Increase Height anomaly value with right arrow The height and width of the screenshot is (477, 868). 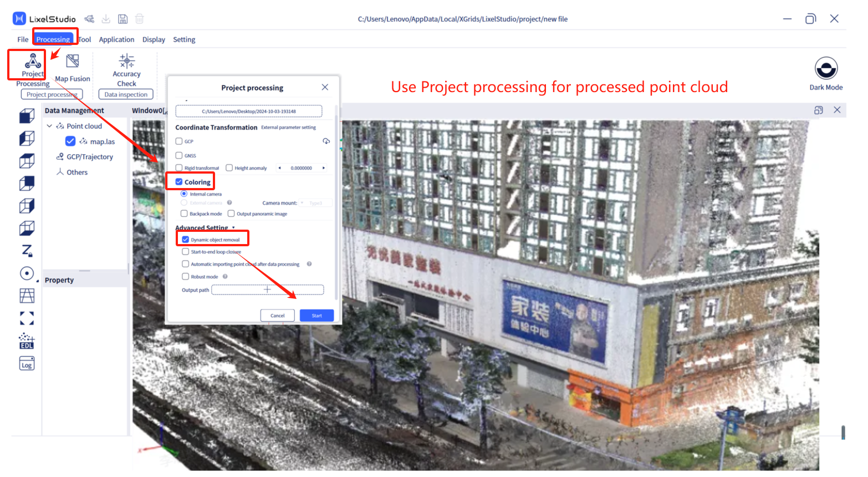[324, 168]
